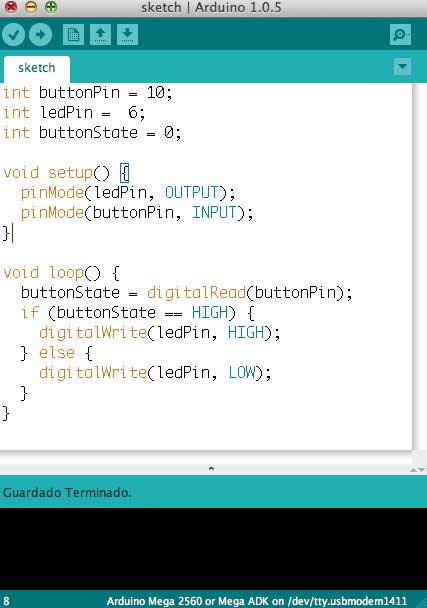This screenshot has width=427, height=608.
Task: Click the editor vertical scrollbar
Action: 419,266
